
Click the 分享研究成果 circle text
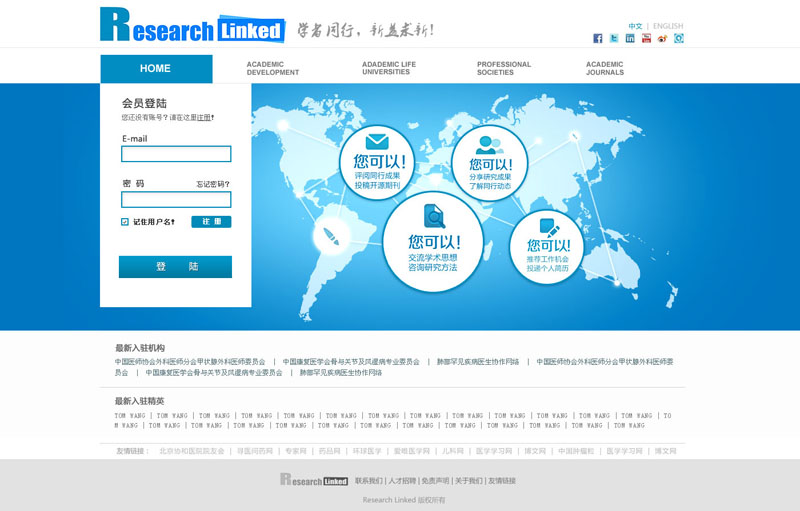490,177
